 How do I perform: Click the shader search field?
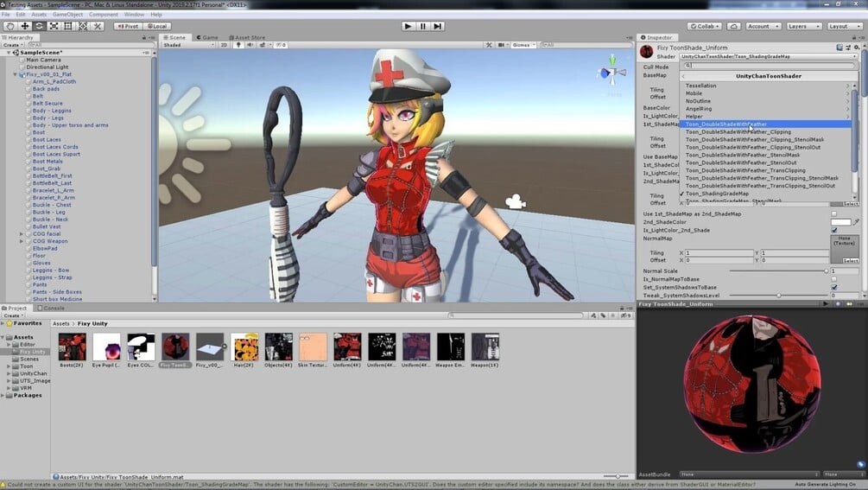769,66
